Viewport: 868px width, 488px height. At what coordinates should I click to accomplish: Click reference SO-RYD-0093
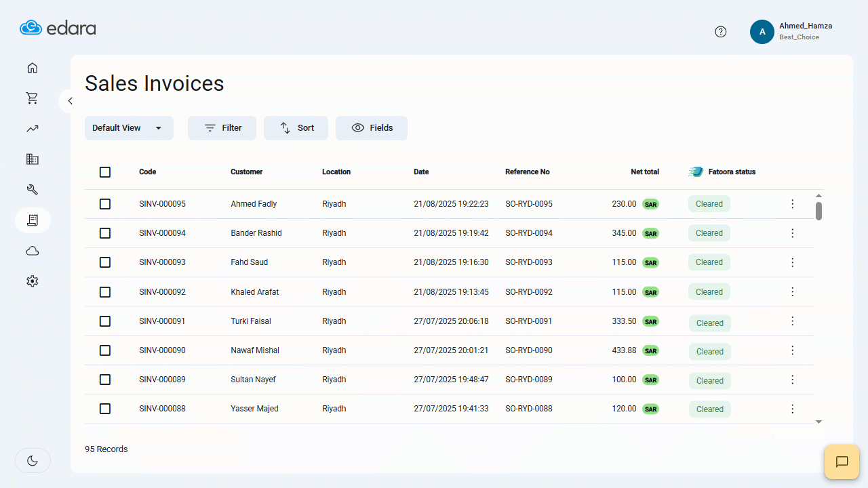[529, 262]
